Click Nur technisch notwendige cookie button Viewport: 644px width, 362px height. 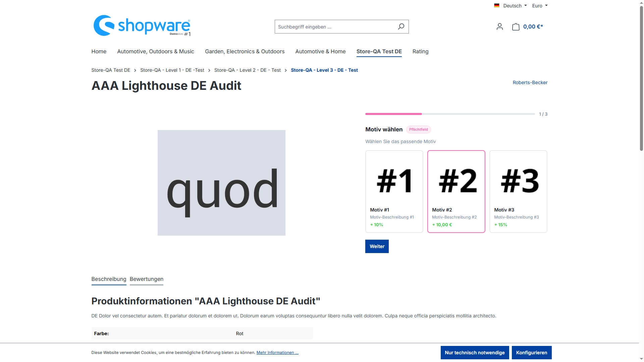click(x=475, y=353)
